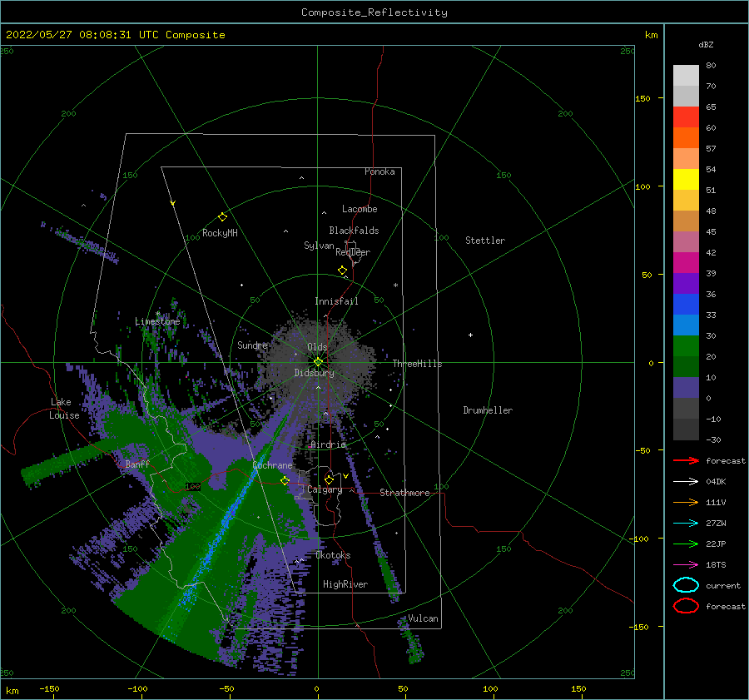Click the Vulcan city label
Image resolution: width=749 pixels, height=700 pixels.
[x=424, y=618]
